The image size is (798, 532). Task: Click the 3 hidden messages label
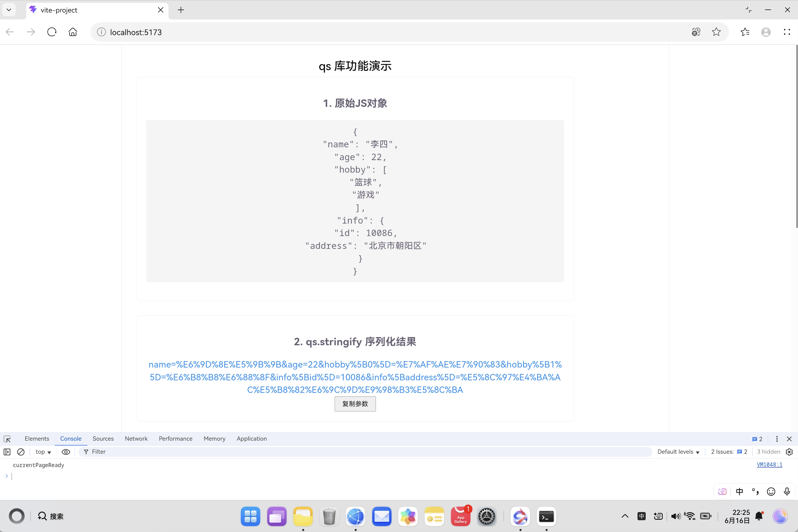[768, 452]
